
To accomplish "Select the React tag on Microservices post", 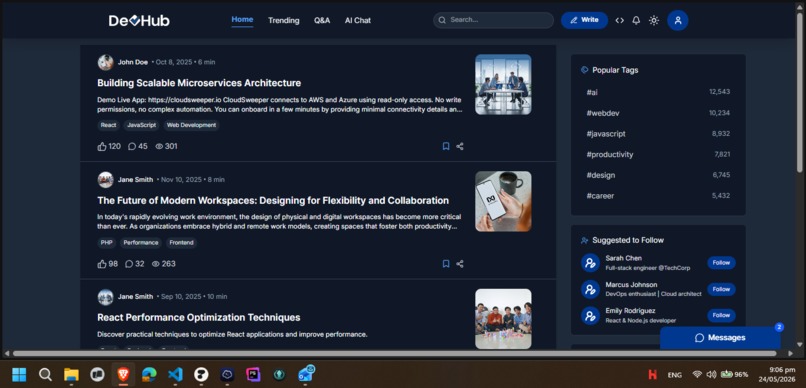I will (108, 125).
